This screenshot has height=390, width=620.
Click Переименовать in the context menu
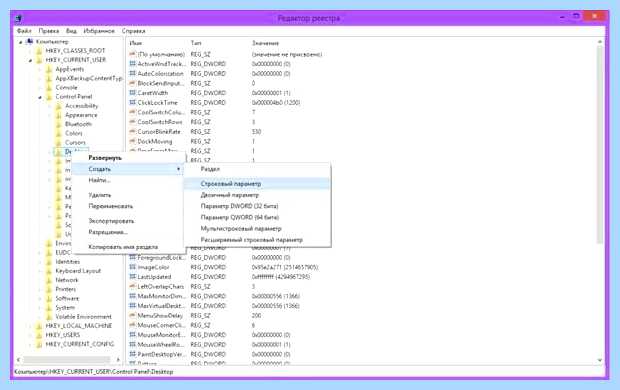click(128, 206)
